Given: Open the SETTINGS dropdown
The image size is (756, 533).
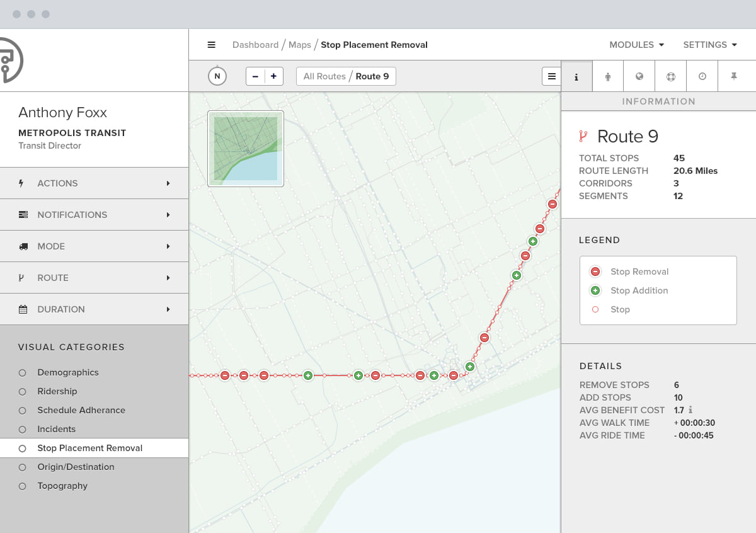Looking at the screenshot, I should point(709,45).
